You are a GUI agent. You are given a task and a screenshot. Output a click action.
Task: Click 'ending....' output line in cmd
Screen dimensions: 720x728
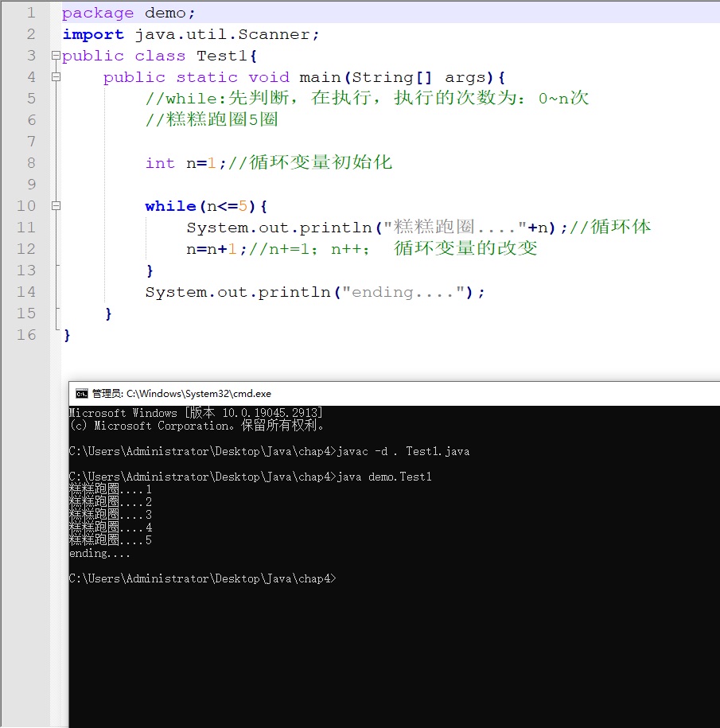click(x=99, y=554)
